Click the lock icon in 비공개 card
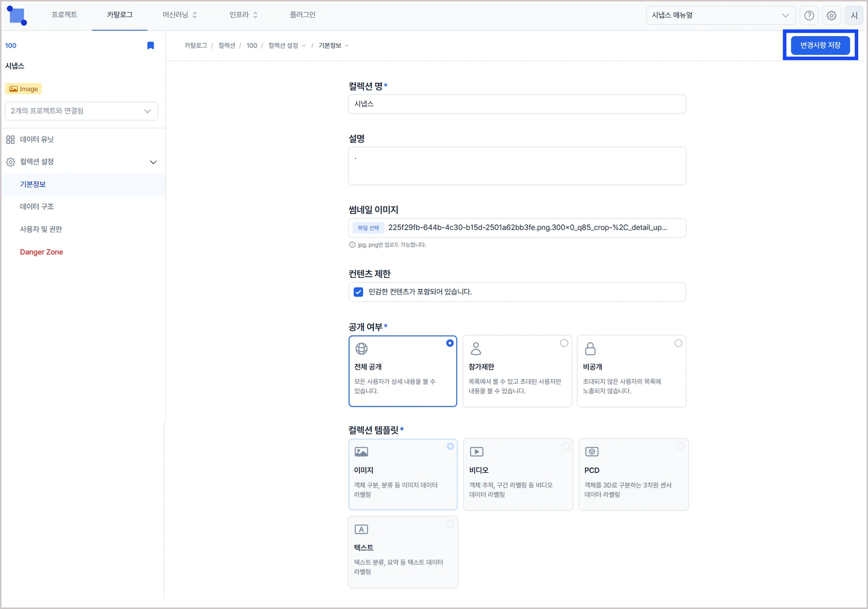The image size is (868, 609). pyautogui.click(x=590, y=349)
